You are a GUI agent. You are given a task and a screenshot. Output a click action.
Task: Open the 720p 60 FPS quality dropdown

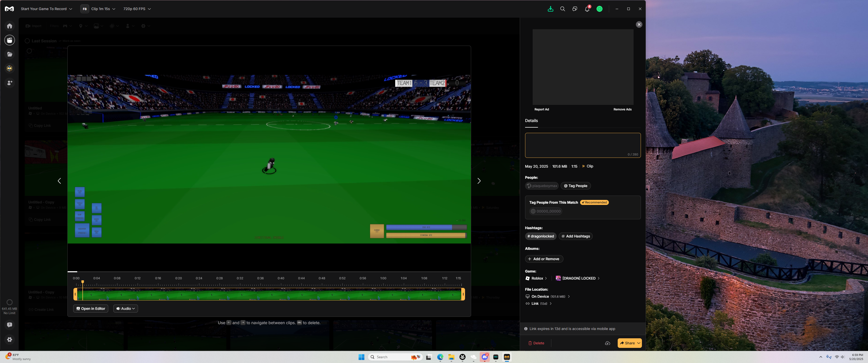(x=137, y=9)
